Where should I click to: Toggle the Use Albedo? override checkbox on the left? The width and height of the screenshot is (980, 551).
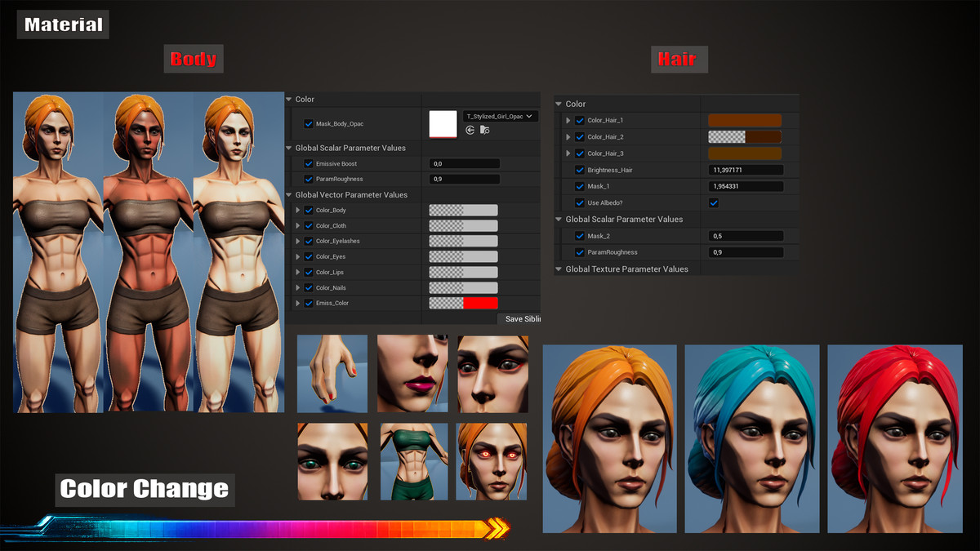(580, 202)
